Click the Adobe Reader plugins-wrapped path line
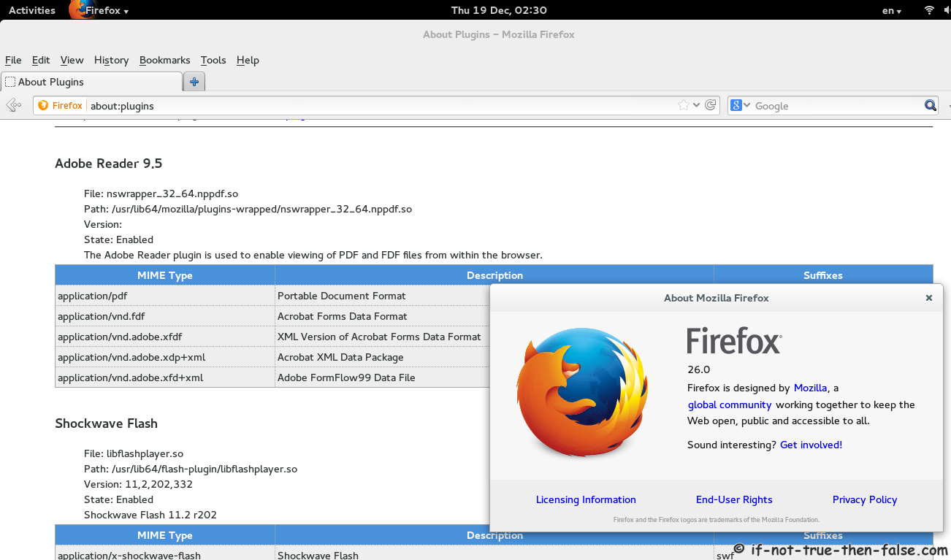Image resolution: width=951 pixels, height=560 pixels. [x=248, y=209]
